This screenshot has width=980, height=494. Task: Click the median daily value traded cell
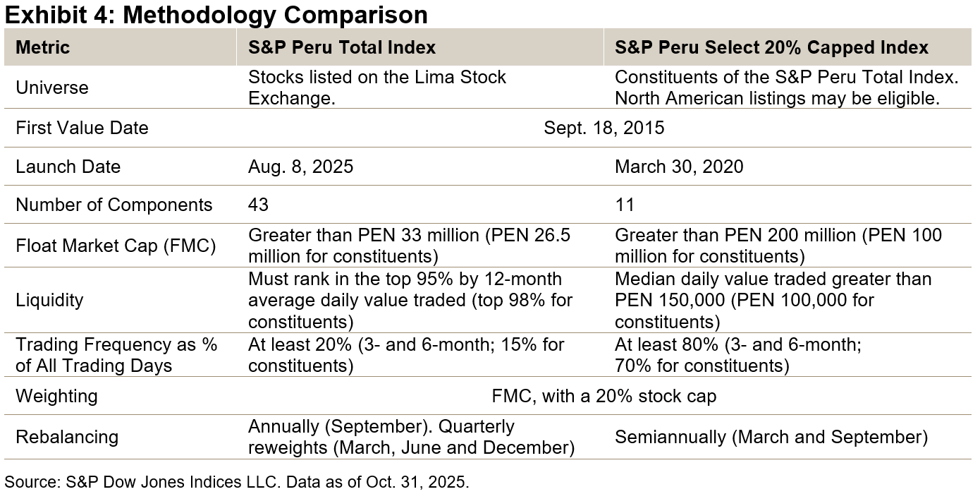click(x=773, y=300)
